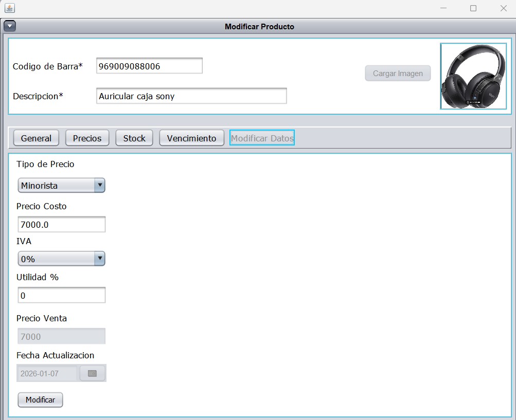Maximize the application window
The width and height of the screenshot is (516, 420).
(473, 8)
